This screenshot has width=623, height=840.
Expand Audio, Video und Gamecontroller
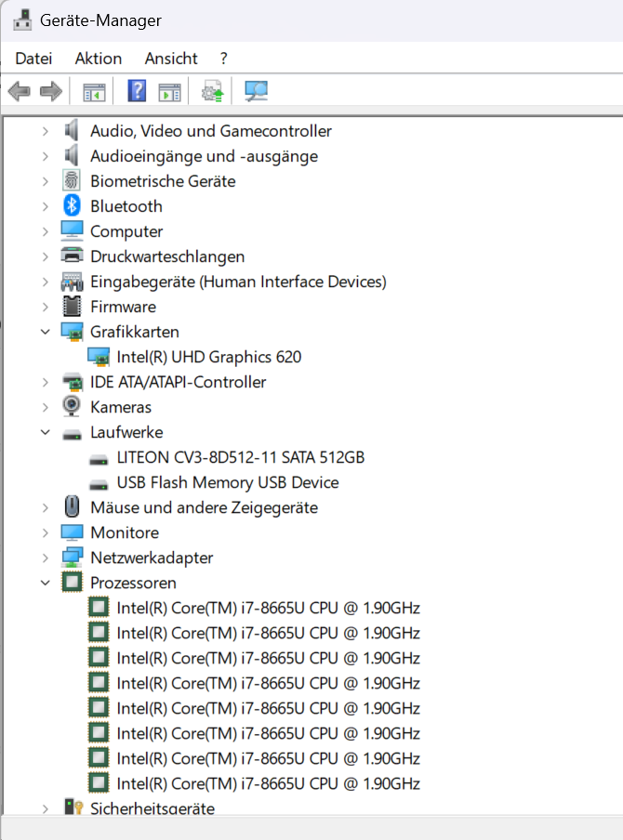coord(46,131)
